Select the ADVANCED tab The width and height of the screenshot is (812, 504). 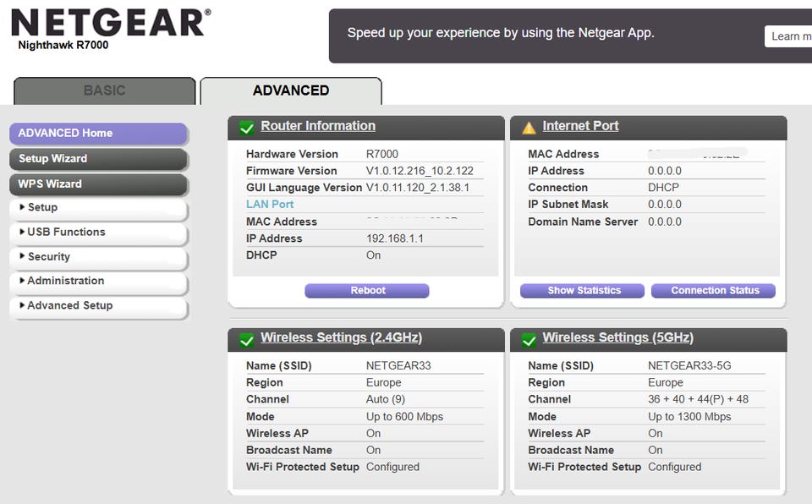(x=291, y=90)
